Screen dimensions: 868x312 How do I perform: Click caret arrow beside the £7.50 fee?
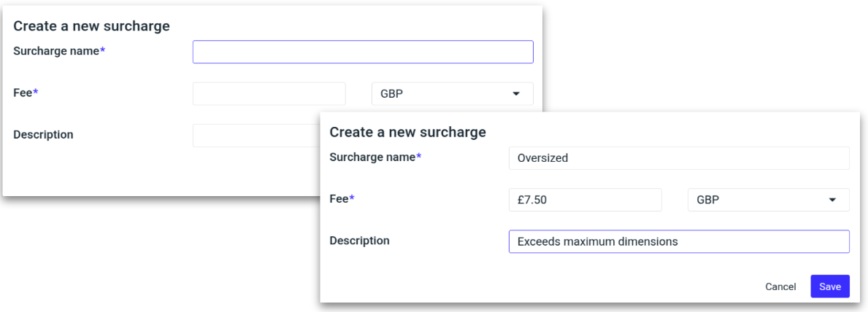coord(833,200)
